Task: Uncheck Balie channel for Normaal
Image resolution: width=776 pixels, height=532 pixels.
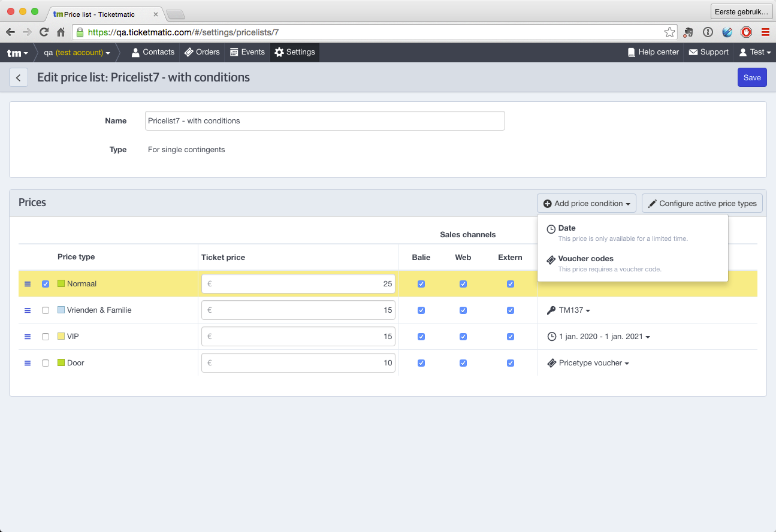Action: coord(421,284)
